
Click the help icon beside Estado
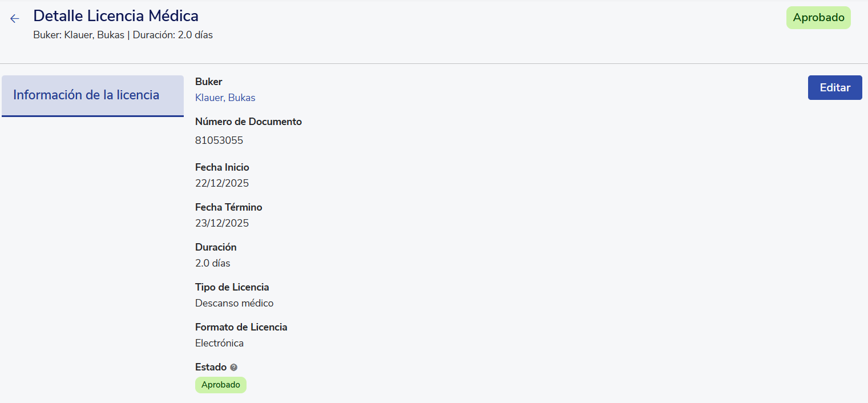[233, 368]
